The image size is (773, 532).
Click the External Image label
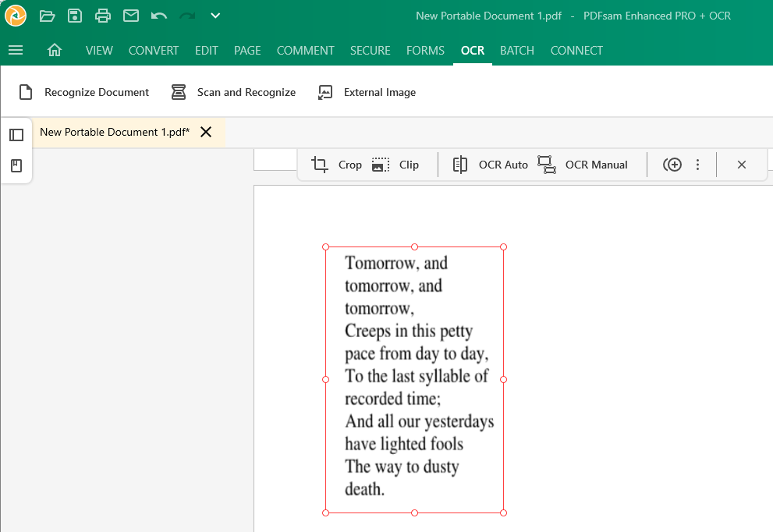point(380,92)
